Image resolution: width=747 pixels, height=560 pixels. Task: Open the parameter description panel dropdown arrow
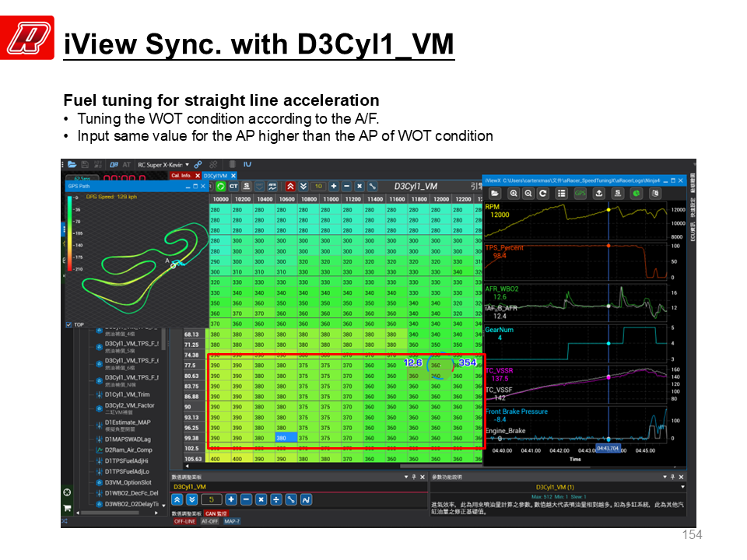(x=665, y=477)
